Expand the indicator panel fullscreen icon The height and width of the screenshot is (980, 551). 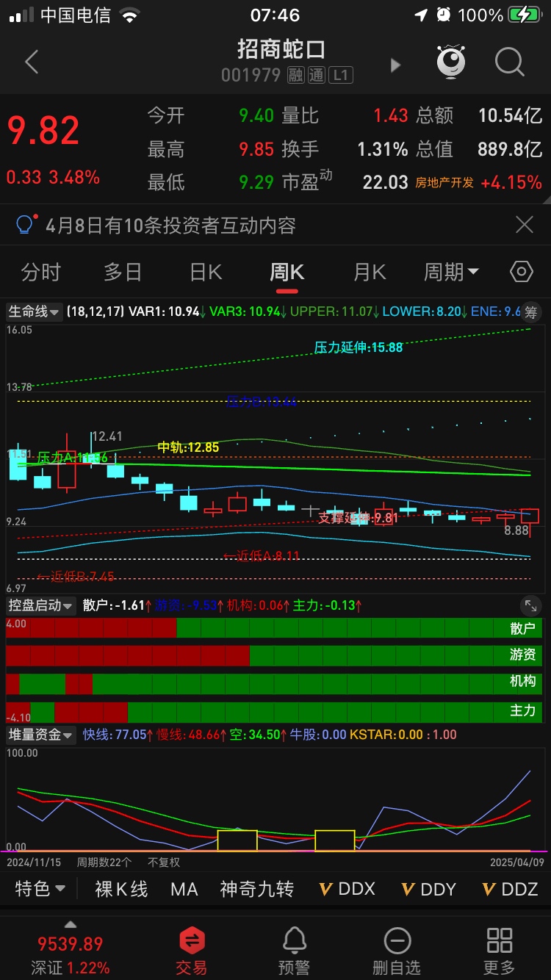[x=530, y=605]
